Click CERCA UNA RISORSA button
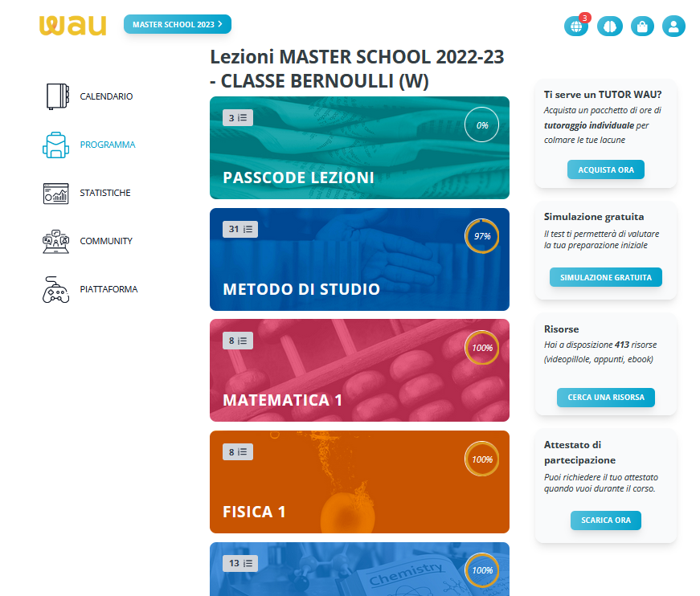The width and height of the screenshot is (700, 596). [606, 398]
